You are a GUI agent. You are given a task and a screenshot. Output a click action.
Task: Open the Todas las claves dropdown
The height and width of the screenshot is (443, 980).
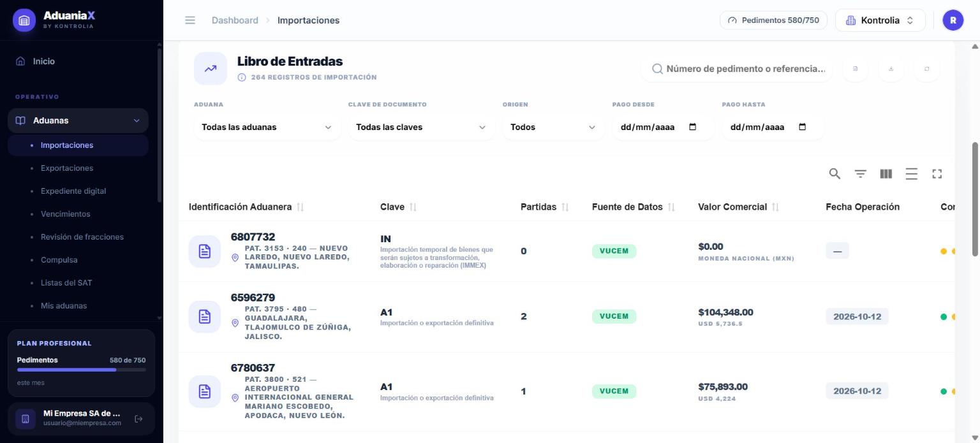pyautogui.click(x=421, y=127)
